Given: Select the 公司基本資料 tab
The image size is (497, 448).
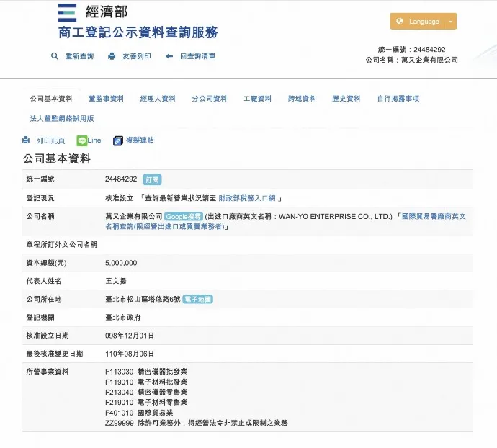Looking at the screenshot, I should (x=51, y=99).
